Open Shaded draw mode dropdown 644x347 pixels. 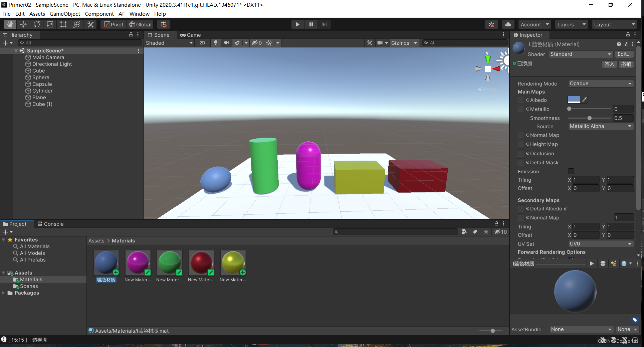(x=169, y=43)
